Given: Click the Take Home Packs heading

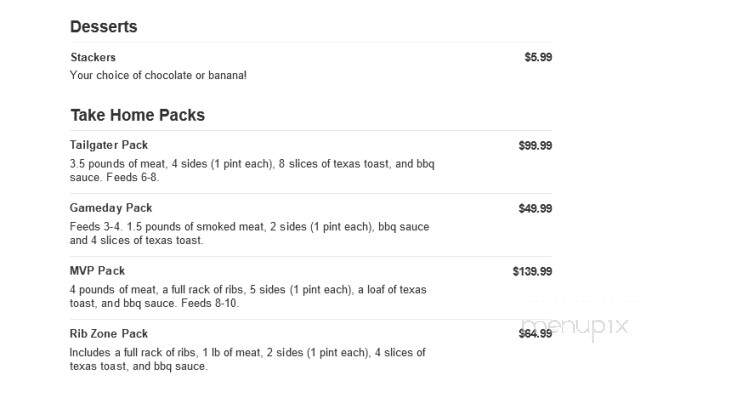Looking at the screenshot, I should tap(138, 115).
